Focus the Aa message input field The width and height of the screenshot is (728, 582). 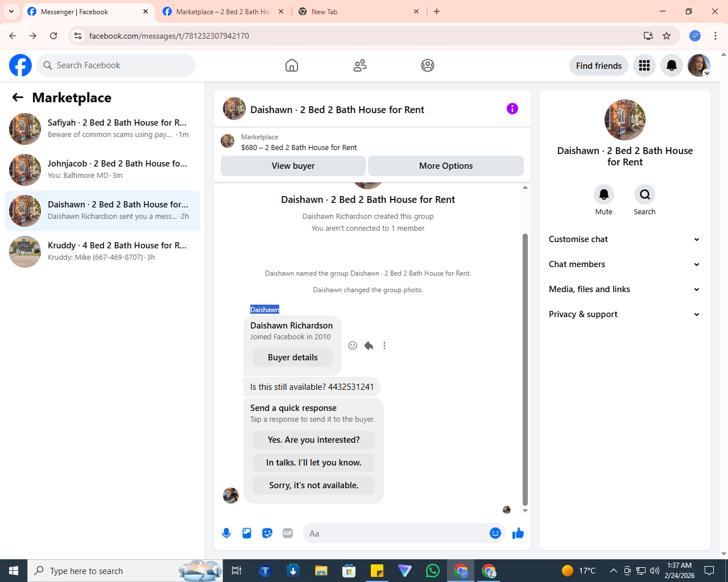point(395,533)
